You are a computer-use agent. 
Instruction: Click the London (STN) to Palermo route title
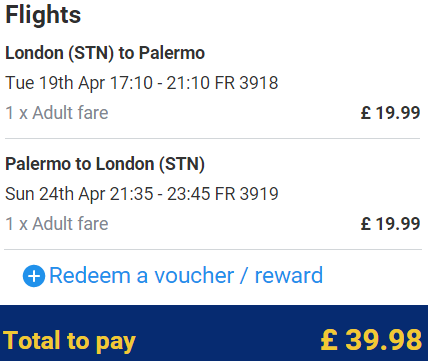[105, 53]
